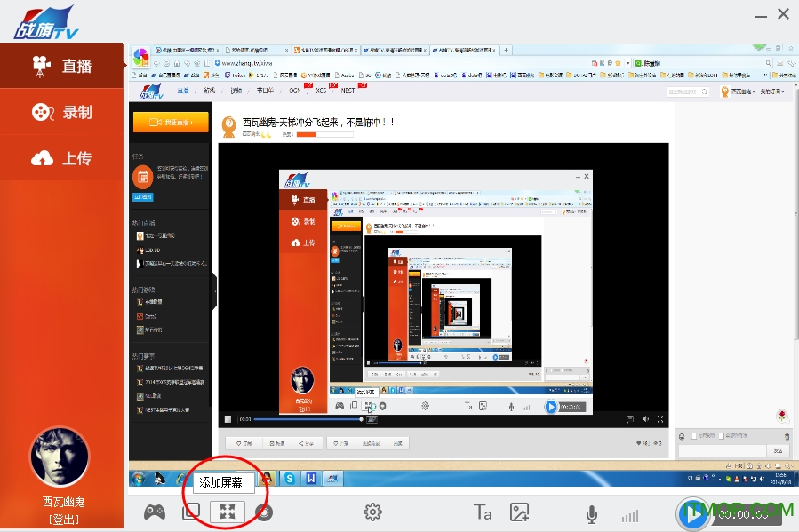Expand the 我的订阅 dropdown in webpage
Image resolution: width=799 pixels, height=532 pixels.
pos(772,91)
